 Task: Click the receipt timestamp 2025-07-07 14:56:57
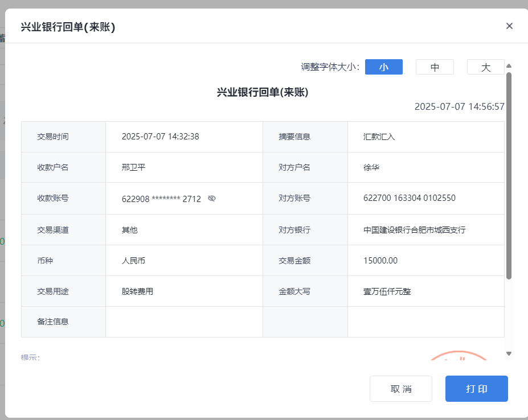(x=459, y=106)
